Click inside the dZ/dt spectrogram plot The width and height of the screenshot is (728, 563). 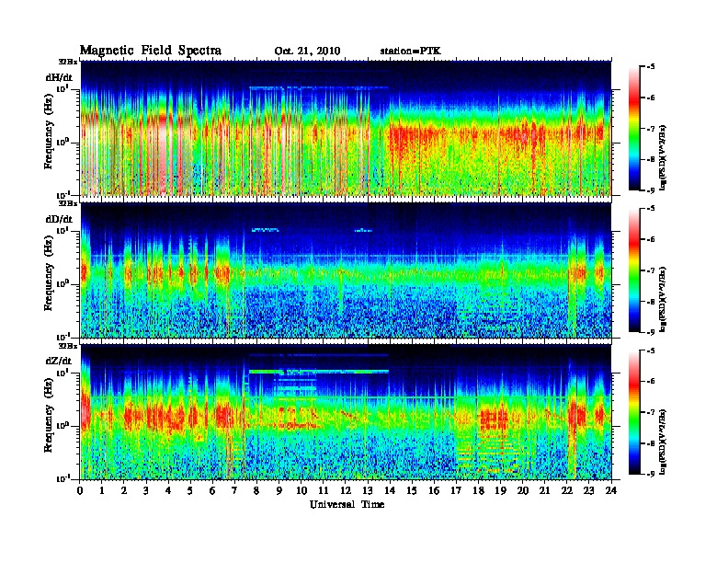(x=346, y=412)
